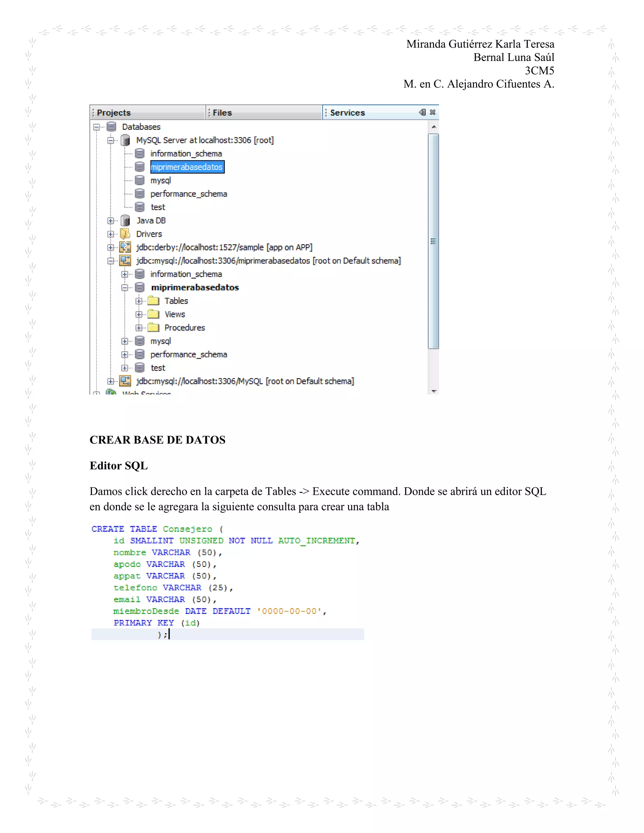Click the 'PRIMARY KEY (id)' code line
The width and height of the screenshot is (644, 833).
click(x=156, y=623)
